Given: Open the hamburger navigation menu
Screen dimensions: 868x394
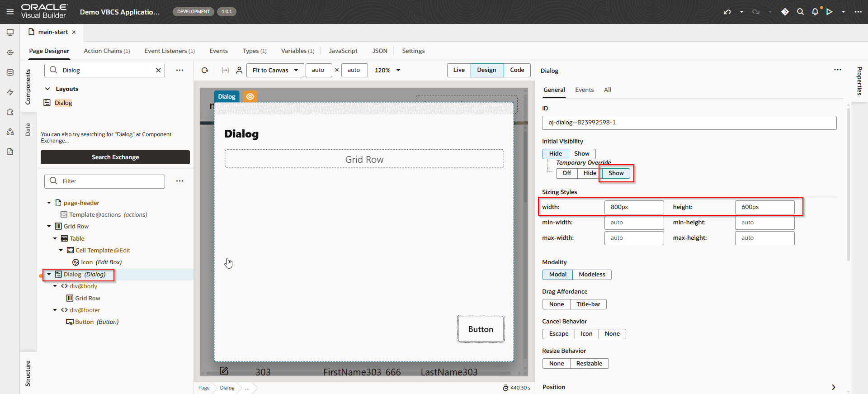Looking at the screenshot, I should pos(10,12).
